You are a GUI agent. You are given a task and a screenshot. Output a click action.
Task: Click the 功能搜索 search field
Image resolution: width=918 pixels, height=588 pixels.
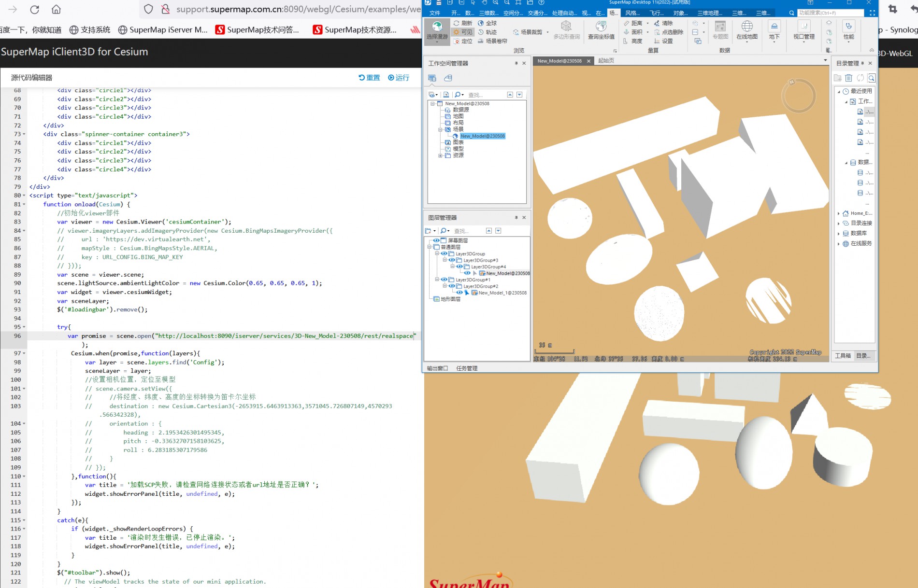830,13
